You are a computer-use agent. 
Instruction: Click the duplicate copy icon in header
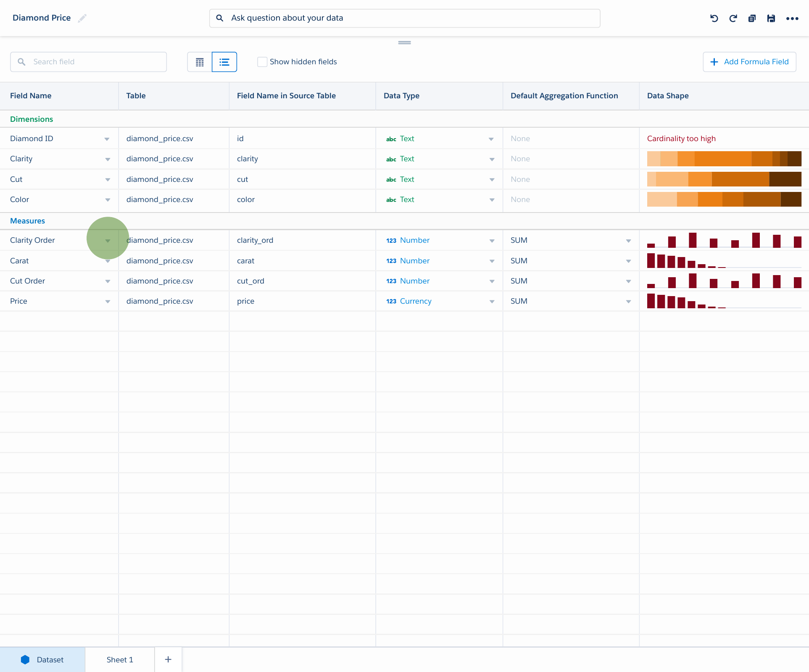click(752, 18)
